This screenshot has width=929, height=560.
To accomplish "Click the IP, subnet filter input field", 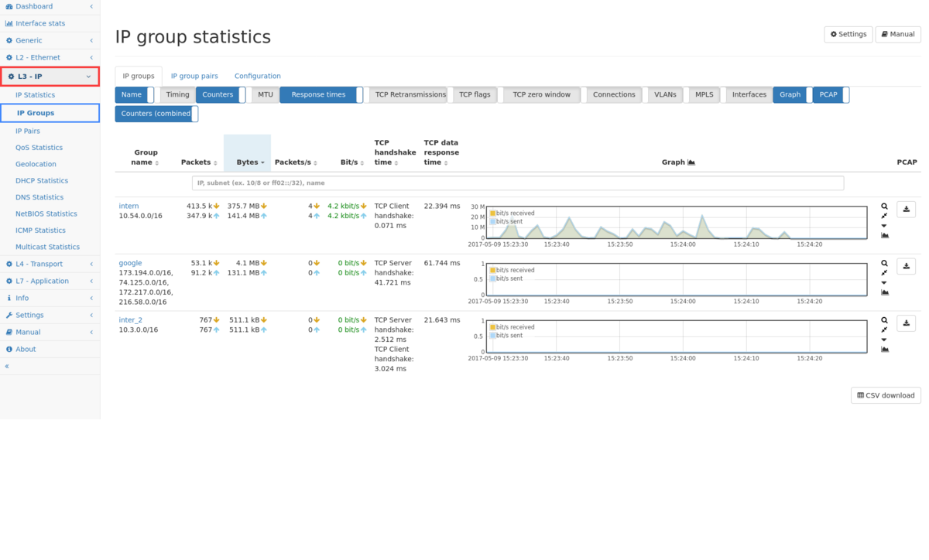I will click(x=517, y=183).
